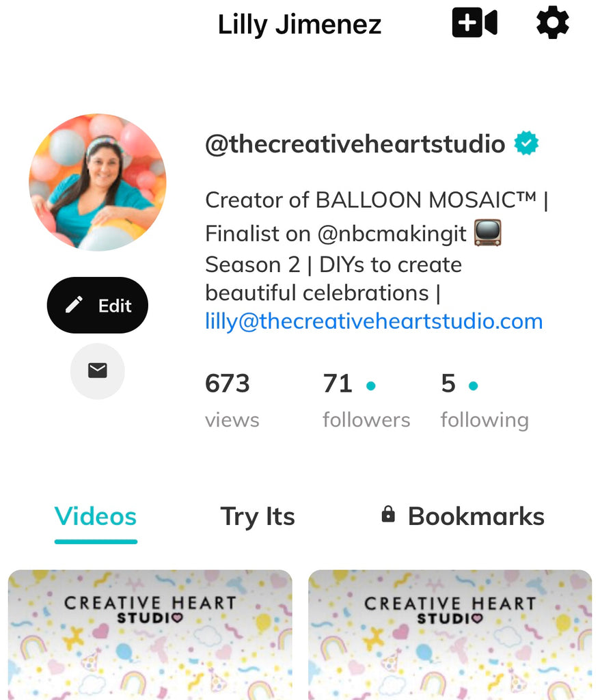Click the lock icon beside Bookmarks
This screenshot has width=600, height=700.
(x=388, y=514)
